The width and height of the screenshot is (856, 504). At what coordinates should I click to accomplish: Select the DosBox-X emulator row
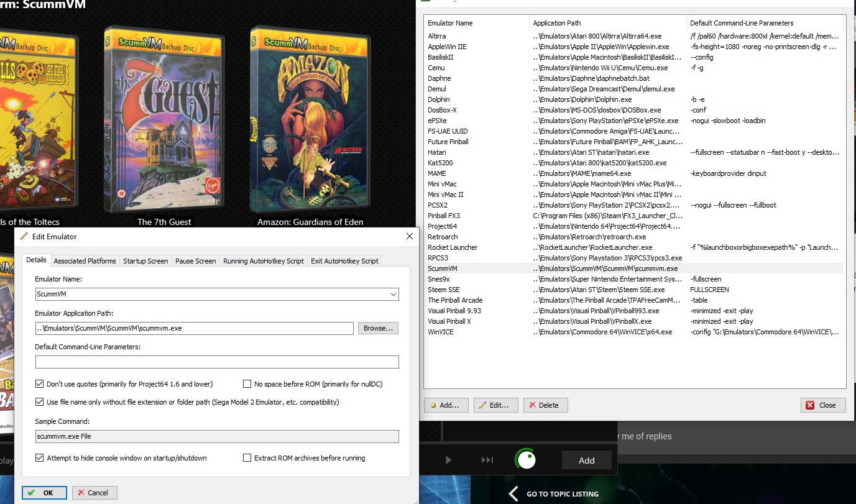[x=634, y=110]
